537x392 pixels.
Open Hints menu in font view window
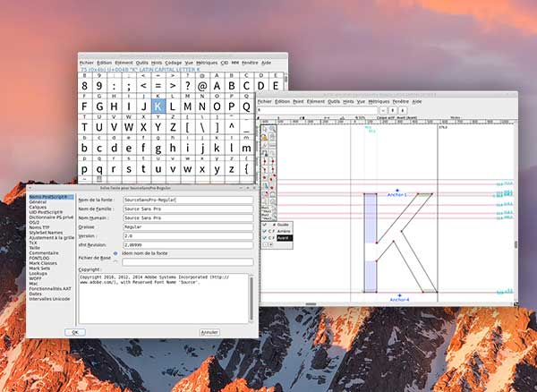click(157, 63)
